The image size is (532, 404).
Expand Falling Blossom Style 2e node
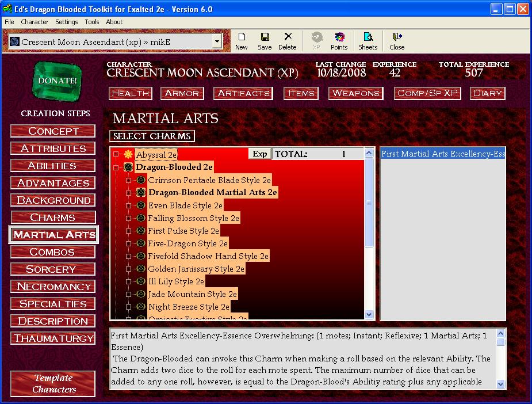coord(128,218)
